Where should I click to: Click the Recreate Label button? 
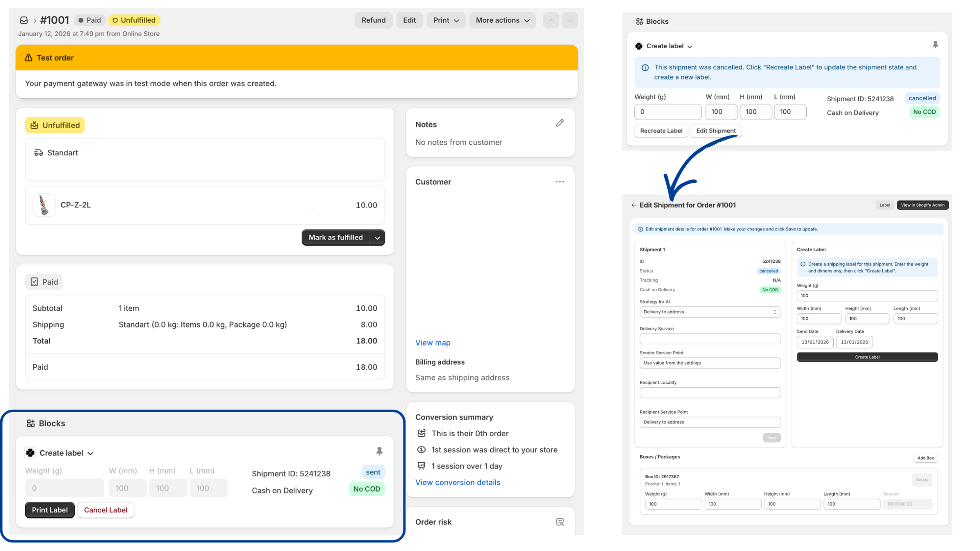(x=661, y=130)
